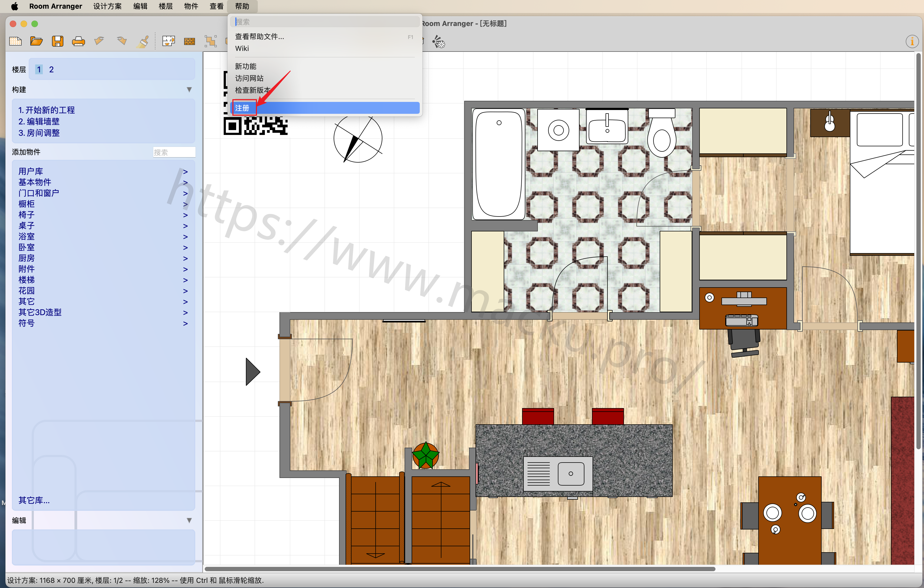
Task: Switch to floor 2 tab
Action: (x=51, y=70)
